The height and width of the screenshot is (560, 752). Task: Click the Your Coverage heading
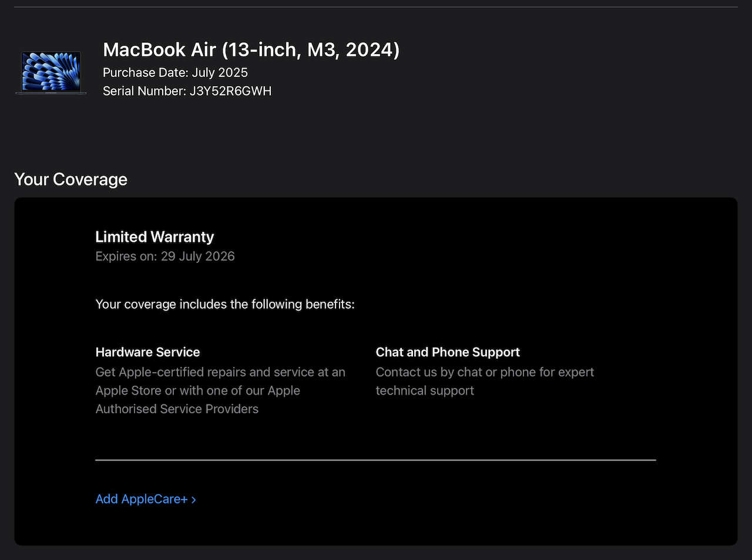70,179
